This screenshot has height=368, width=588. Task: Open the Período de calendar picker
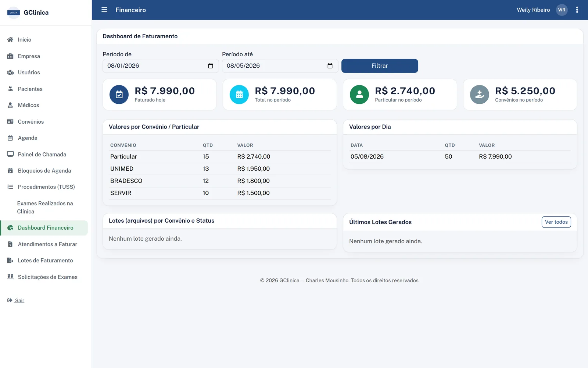click(211, 66)
